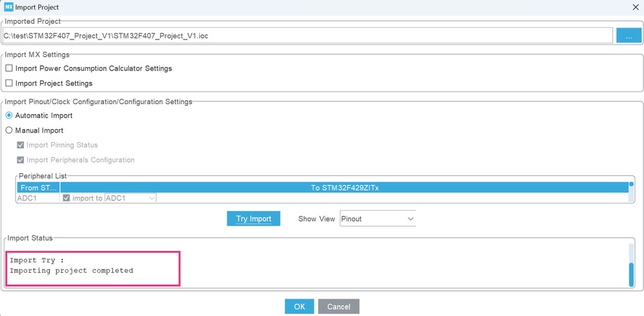The image size is (644, 316).
Task: Open the Show View Pinout dropdown
Action: [x=377, y=219]
